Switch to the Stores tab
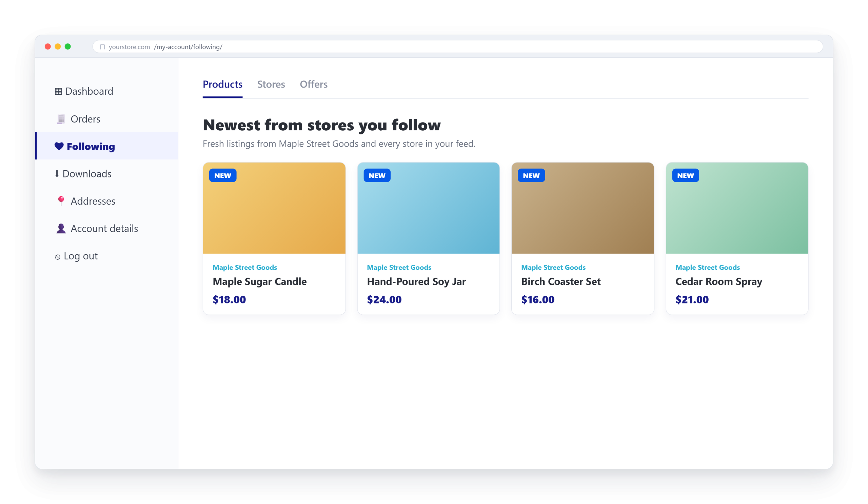 pos(271,85)
